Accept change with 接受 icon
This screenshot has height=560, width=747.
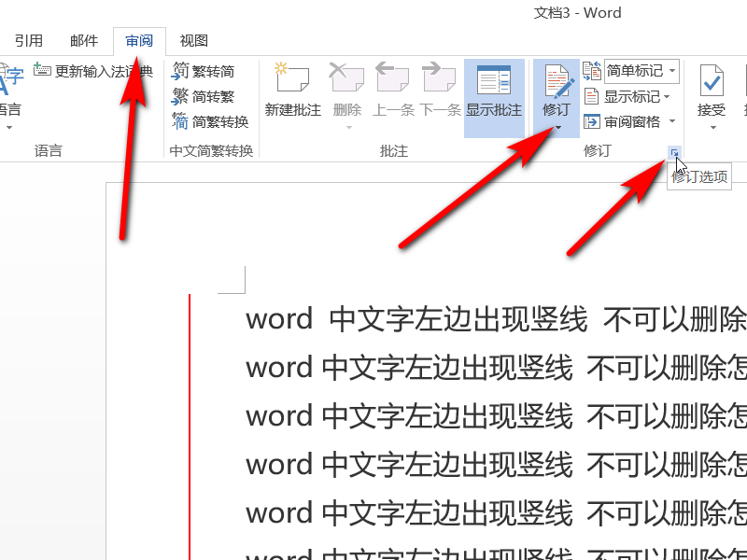pos(712,81)
